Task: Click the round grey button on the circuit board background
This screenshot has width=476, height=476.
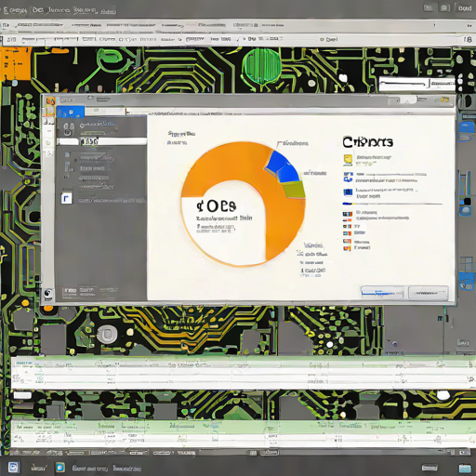Action: [107, 335]
